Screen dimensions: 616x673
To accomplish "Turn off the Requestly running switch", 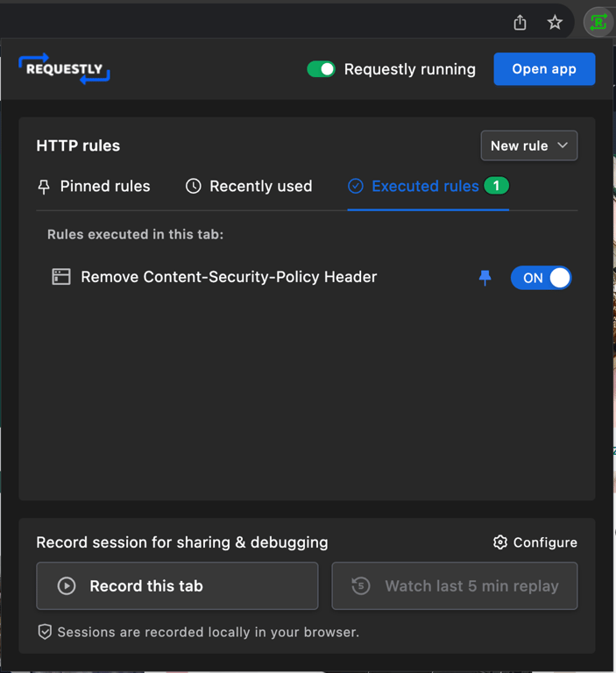I will tap(321, 69).
